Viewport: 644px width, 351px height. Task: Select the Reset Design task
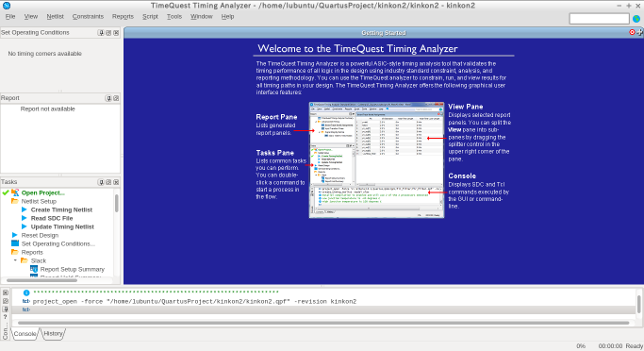tap(40, 236)
